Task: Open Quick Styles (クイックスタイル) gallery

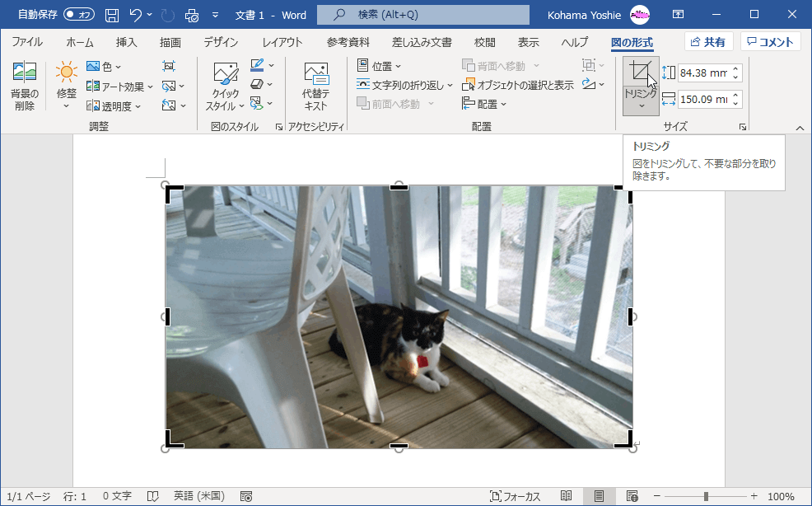Action: [x=226, y=87]
